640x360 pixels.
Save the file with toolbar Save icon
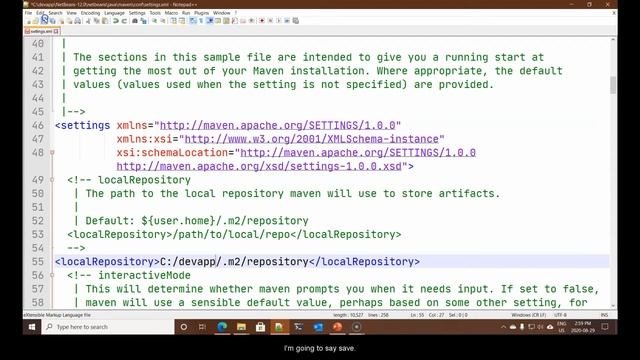pyautogui.click(x=44, y=20)
